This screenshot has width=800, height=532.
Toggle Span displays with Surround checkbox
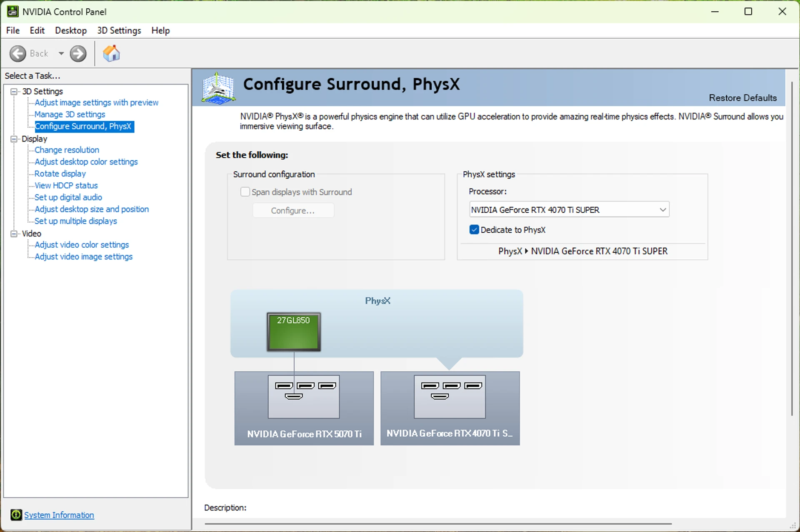click(x=245, y=192)
